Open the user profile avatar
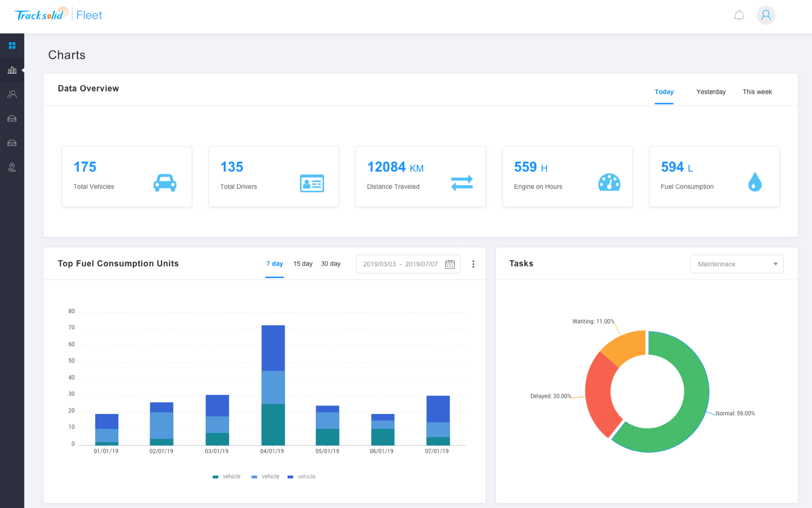Screen dimensions: 812x508 pos(765,15)
